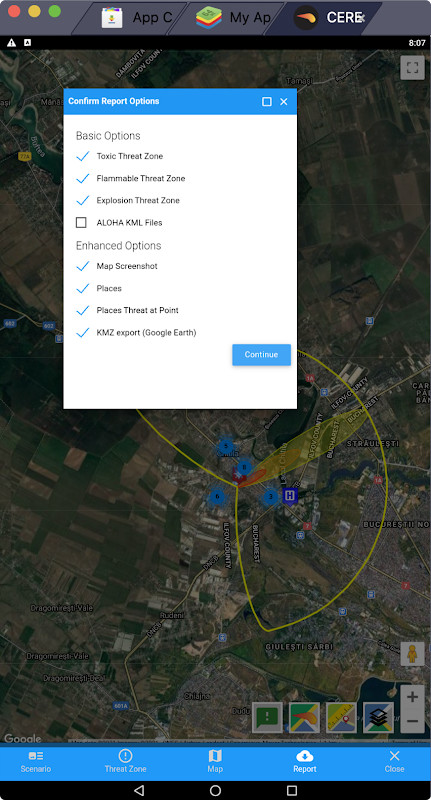Tap Android recent apps button
431x800 pixels.
(292, 790)
